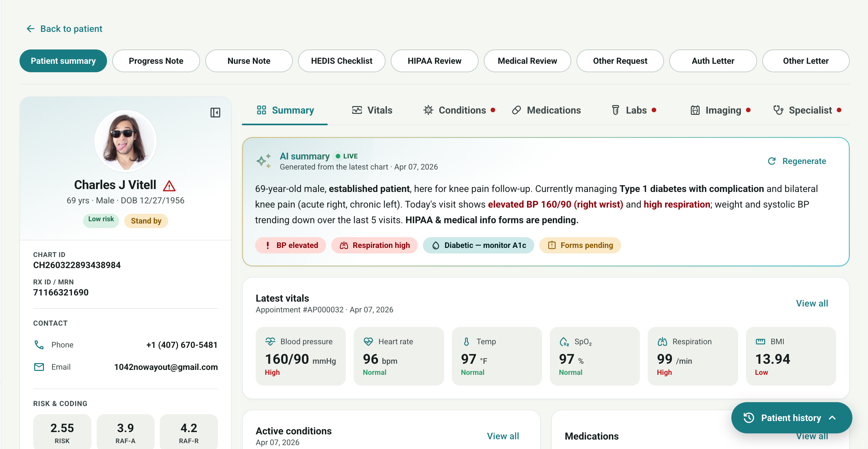Click the Blood pressure heartbeat icon

[x=270, y=342]
